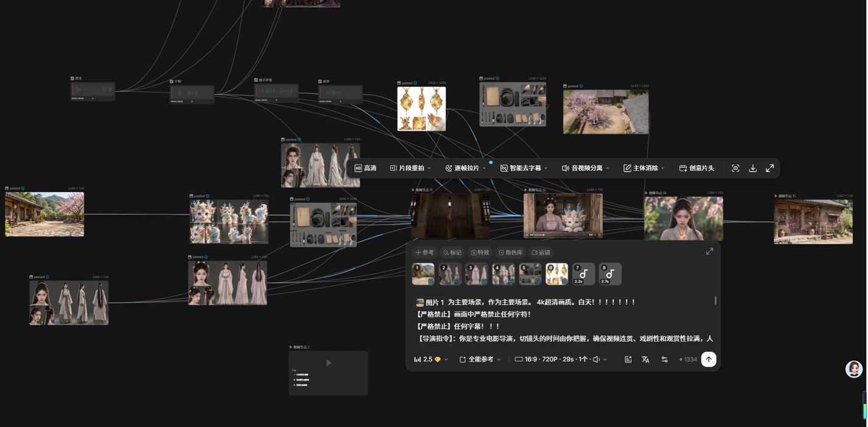Image resolution: width=868 pixels, height=427 pixels.
Task: Select audio reference 7 lasting 3.2s
Action: (584, 274)
